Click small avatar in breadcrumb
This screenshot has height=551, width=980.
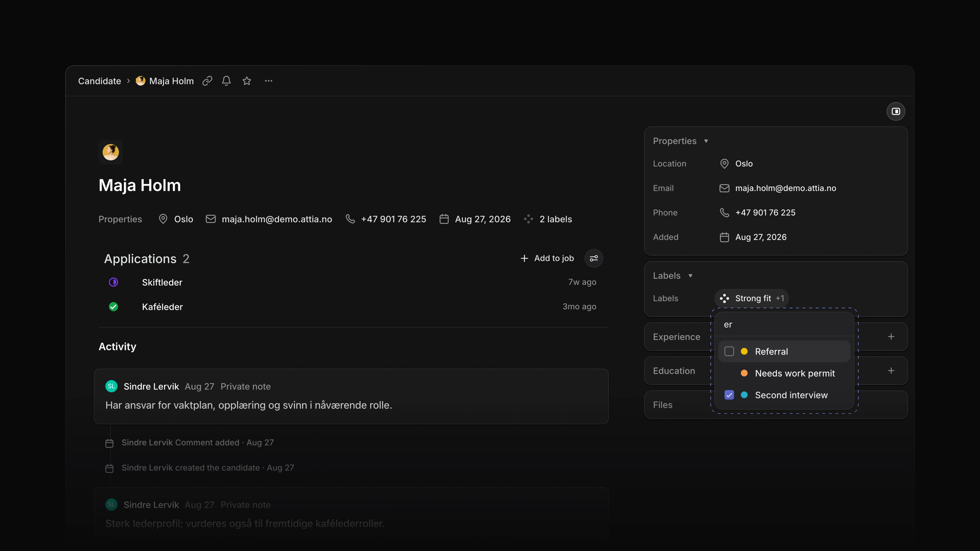coord(140,81)
